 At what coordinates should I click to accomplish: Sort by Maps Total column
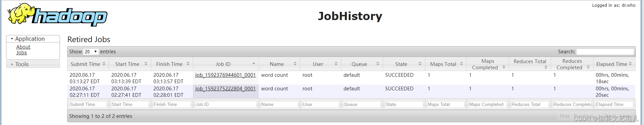point(446,64)
